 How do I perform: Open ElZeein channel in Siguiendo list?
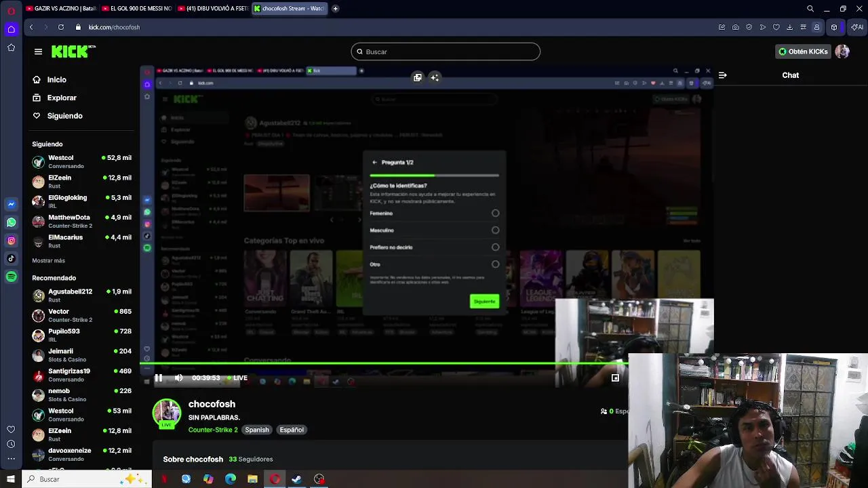pyautogui.click(x=82, y=182)
